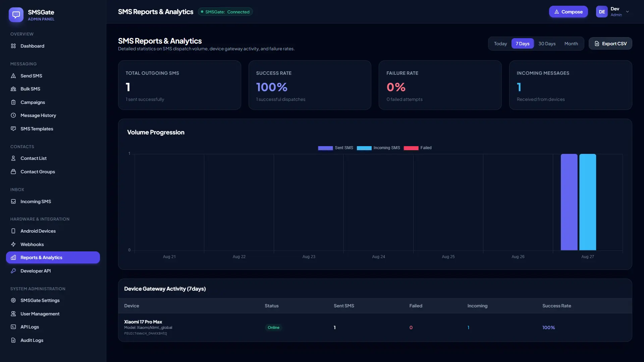Click the Send SMS paper-plane icon
The width and height of the screenshot is (644, 362).
13,76
